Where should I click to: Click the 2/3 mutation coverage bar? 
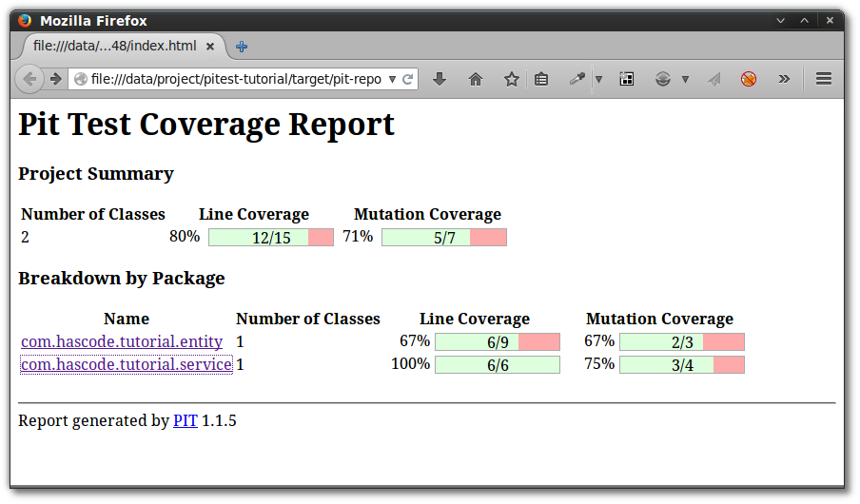[x=682, y=342]
